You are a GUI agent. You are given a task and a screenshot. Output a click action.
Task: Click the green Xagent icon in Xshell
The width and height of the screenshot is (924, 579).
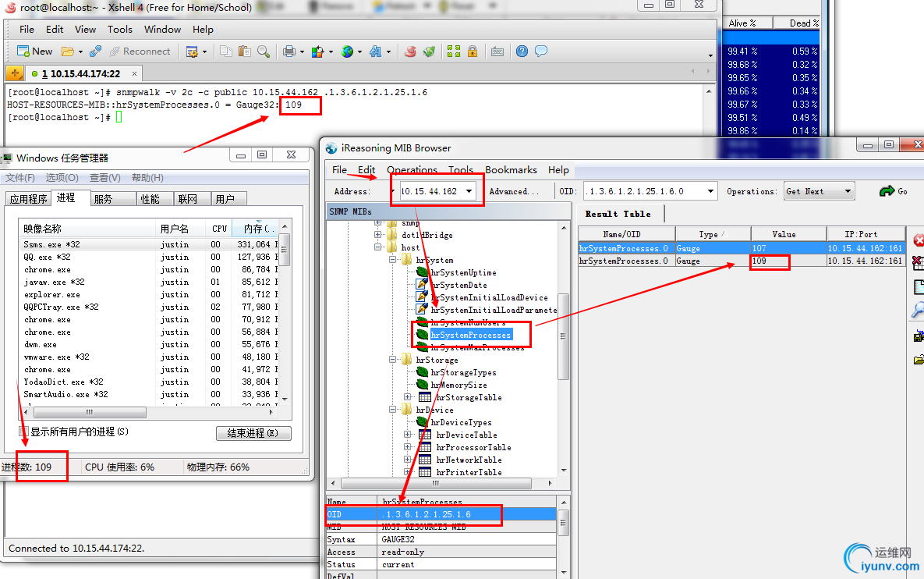[x=429, y=52]
